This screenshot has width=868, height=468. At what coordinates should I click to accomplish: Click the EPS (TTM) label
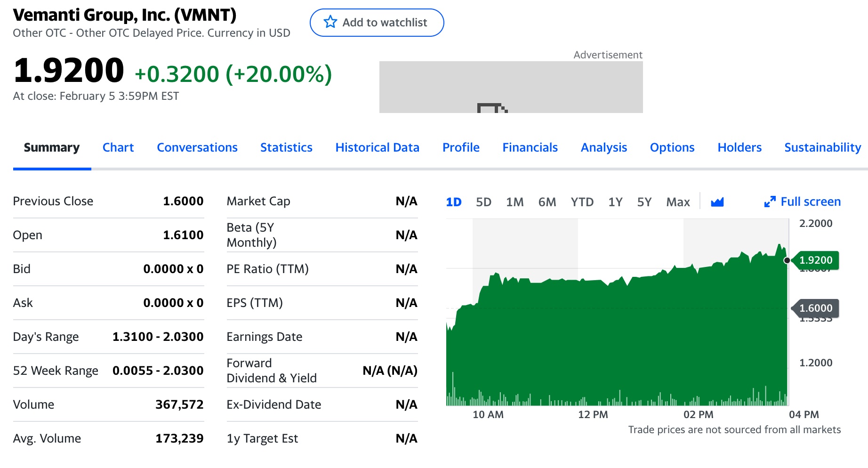[255, 303]
